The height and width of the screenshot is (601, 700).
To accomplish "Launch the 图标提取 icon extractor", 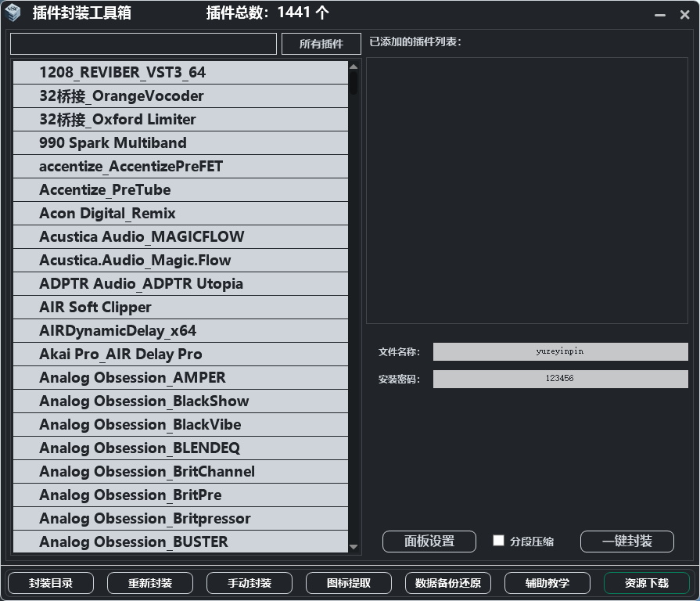I will (x=349, y=583).
